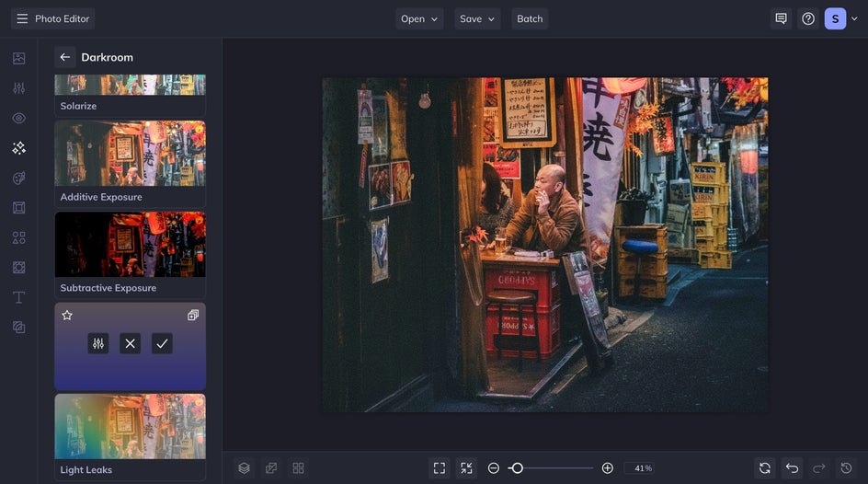Open the Photo Editor hamburger menu
The width and height of the screenshot is (868, 484).
22,18
